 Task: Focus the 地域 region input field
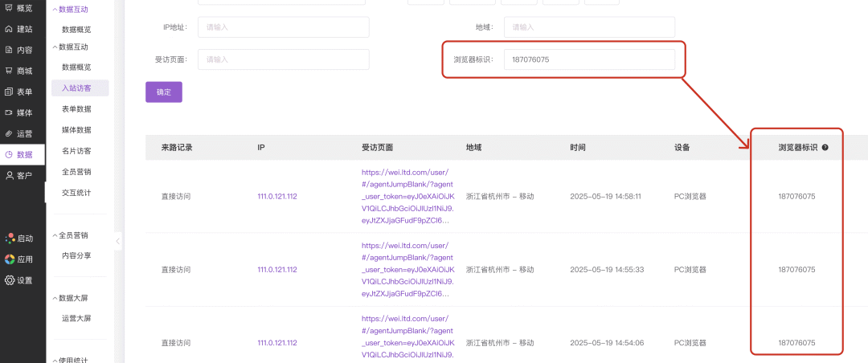pyautogui.click(x=589, y=27)
